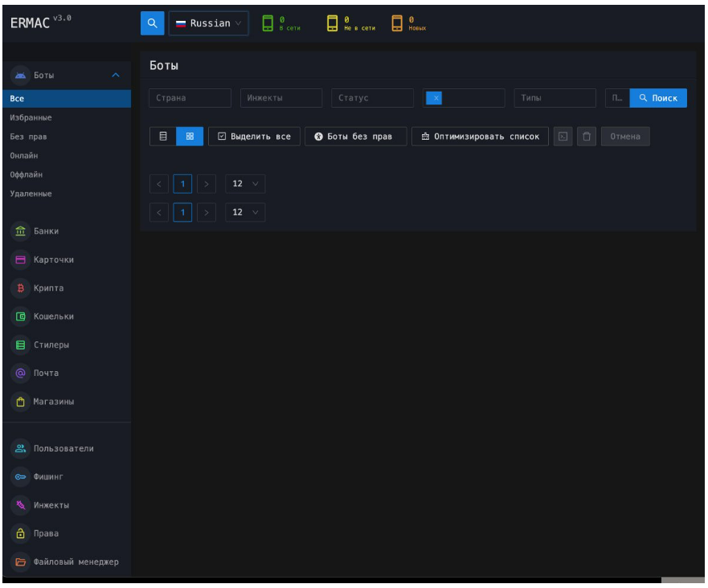Click next page arrow in lower pagination

click(207, 212)
